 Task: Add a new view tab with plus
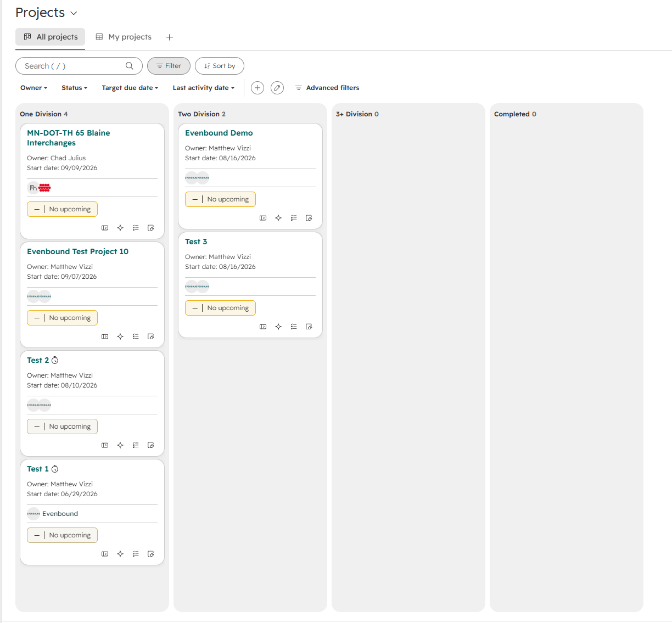point(170,37)
